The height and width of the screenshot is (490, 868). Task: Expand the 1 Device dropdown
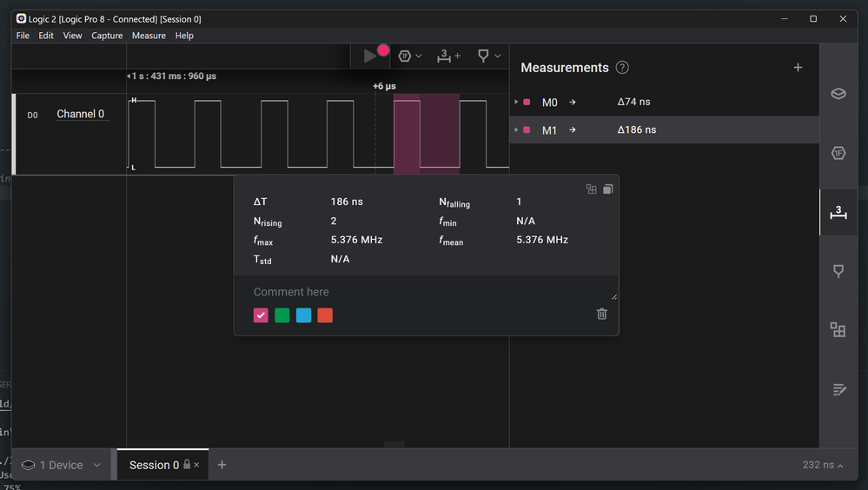pos(96,466)
